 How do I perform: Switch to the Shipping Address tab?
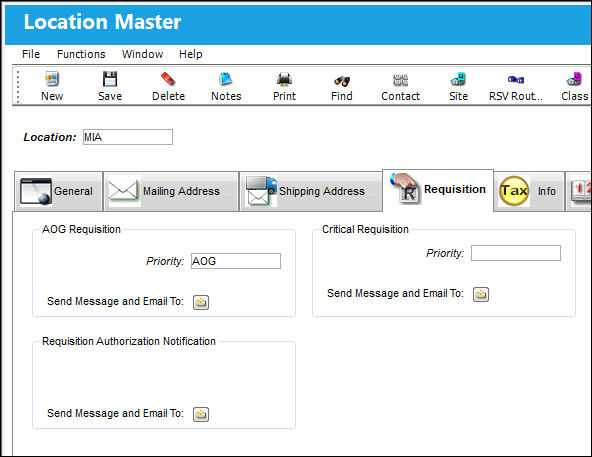311,191
